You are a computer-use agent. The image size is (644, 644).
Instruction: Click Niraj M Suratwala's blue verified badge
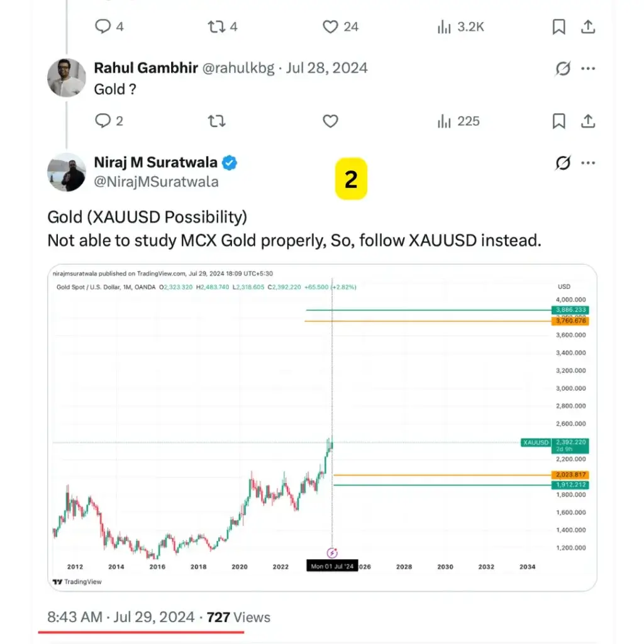[230, 162]
